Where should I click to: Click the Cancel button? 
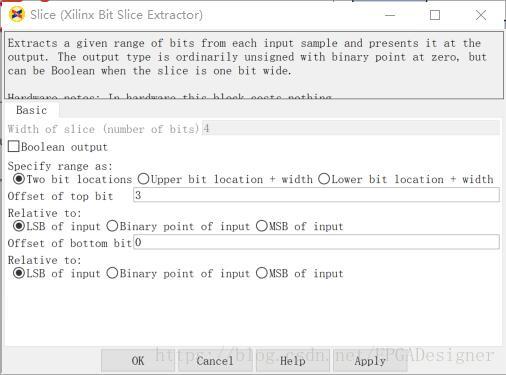(215, 361)
